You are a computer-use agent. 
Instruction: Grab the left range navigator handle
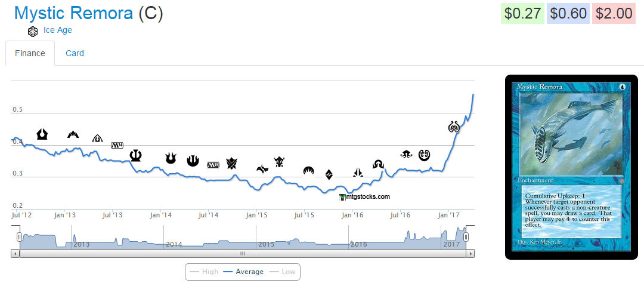(x=20, y=237)
